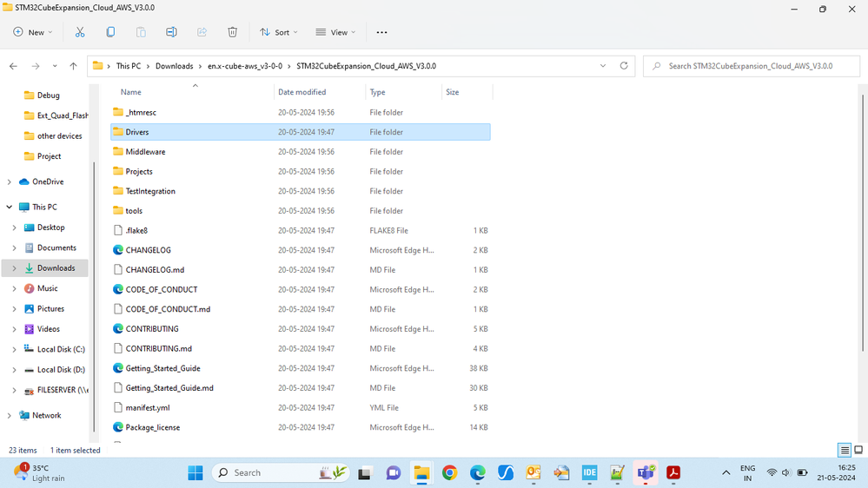Expand the Documents tree node
868x488 pixels.
coord(15,247)
